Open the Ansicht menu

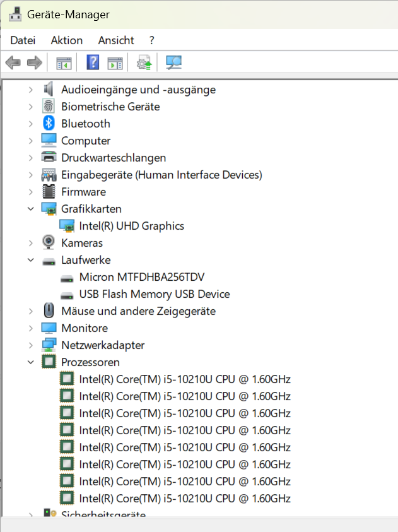click(116, 40)
